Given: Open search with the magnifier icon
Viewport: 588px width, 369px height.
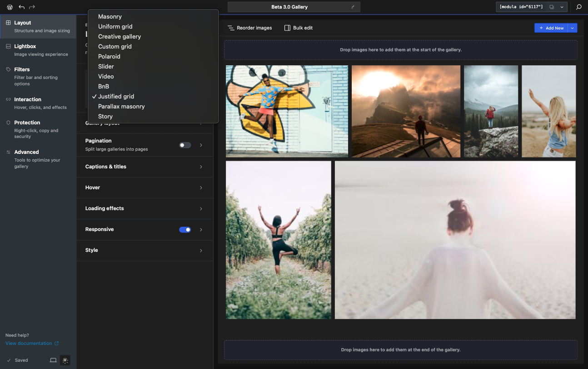Looking at the screenshot, I should coord(578,7).
